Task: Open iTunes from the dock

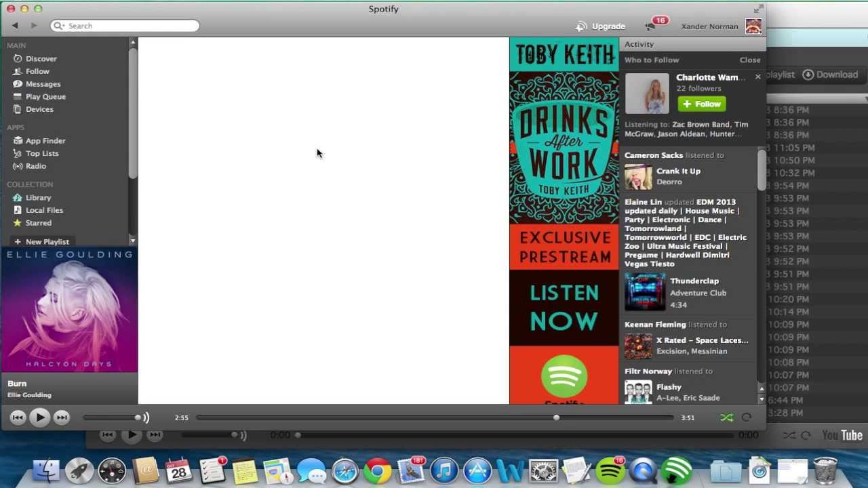Action: pyautogui.click(x=444, y=471)
